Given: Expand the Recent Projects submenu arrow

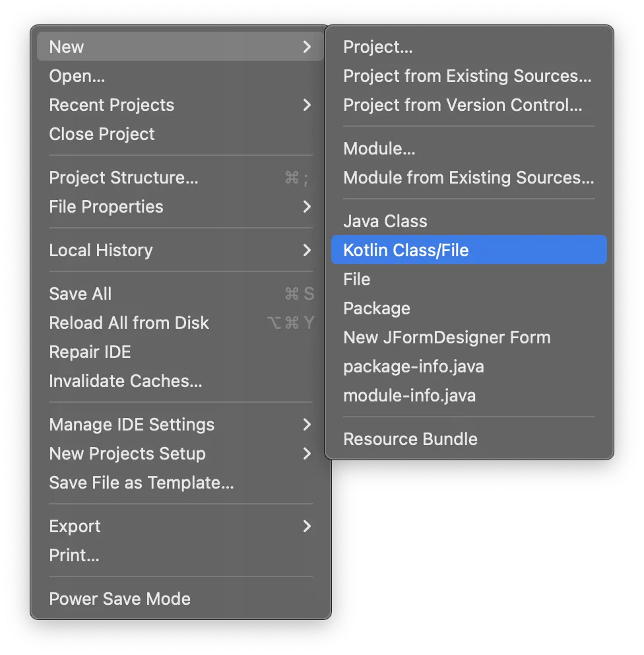Looking at the screenshot, I should click(x=306, y=105).
